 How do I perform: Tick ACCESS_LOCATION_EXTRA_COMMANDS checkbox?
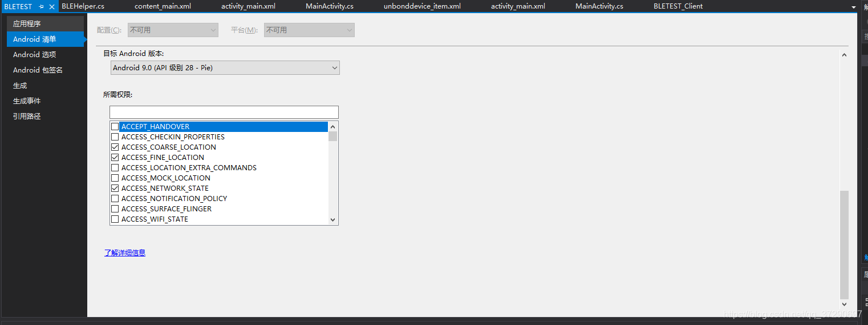[x=115, y=167]
